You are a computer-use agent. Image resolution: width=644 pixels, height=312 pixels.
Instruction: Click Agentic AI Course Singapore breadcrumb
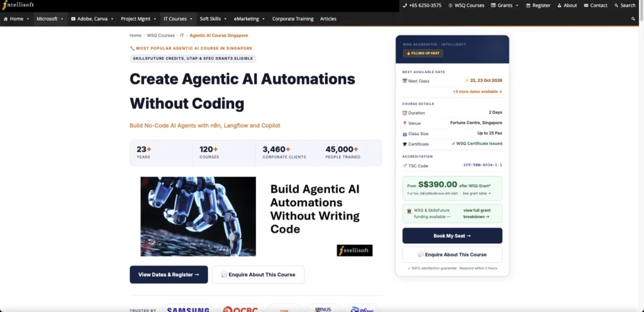click(x=219, y=36)
